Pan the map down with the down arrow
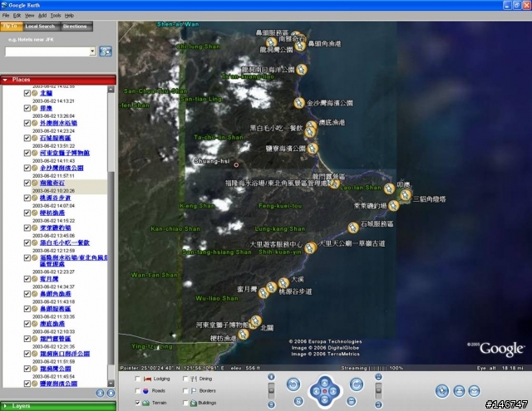The width and height of the screenshot is (532, 411). point(325,400)
